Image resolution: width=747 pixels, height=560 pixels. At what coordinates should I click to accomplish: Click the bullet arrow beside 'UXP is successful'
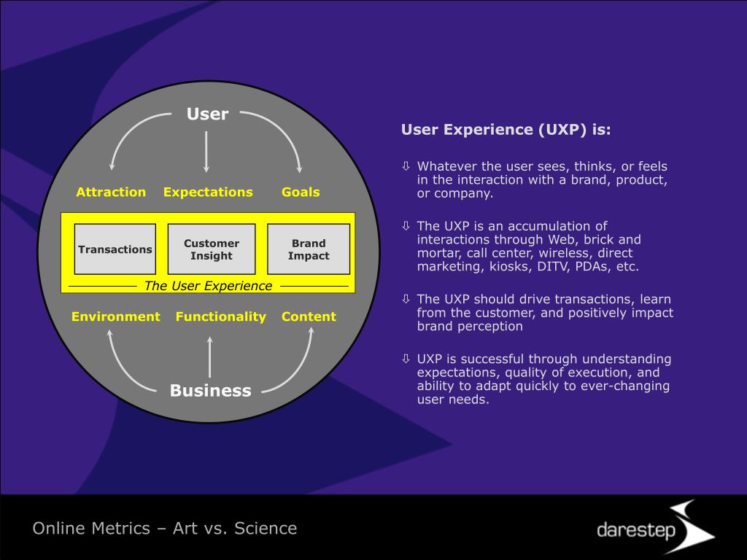click(x=406, y=359)
